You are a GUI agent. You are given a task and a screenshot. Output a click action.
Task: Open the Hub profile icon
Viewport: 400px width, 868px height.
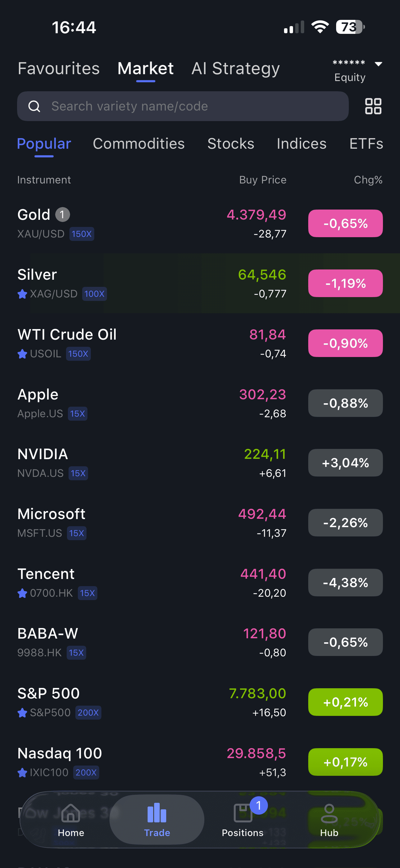point(329,813)
